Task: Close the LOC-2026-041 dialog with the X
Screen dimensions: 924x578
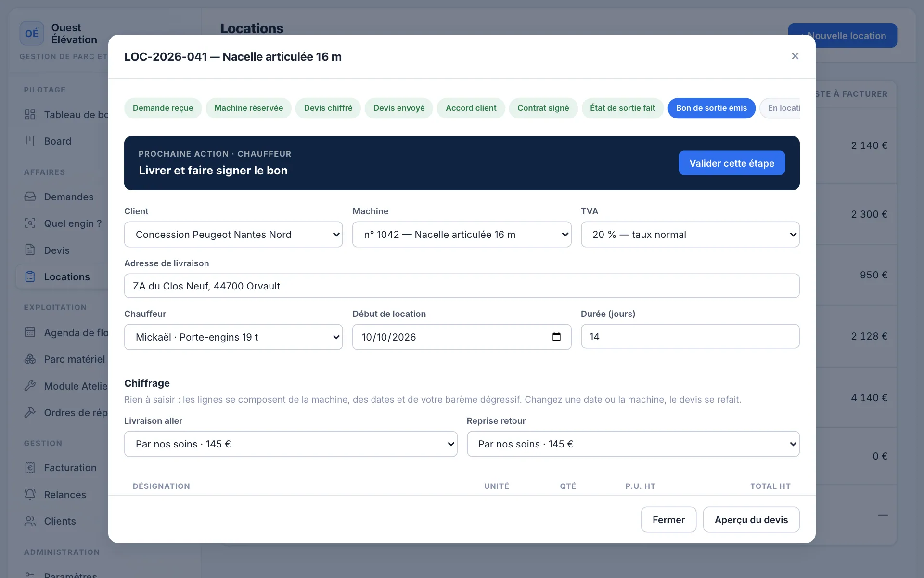Action: click(x=795, y=56)
